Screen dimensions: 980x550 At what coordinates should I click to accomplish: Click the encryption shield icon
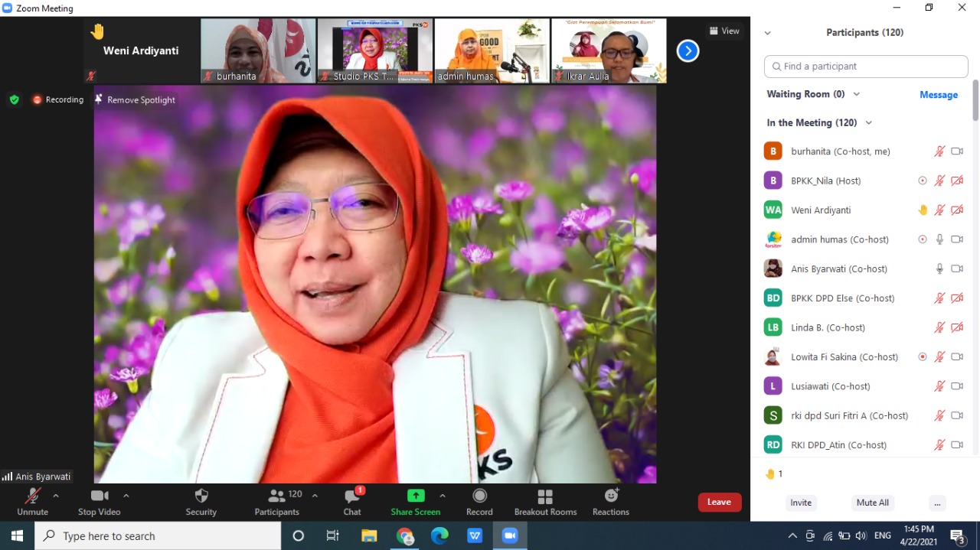(x=14, y=99)
